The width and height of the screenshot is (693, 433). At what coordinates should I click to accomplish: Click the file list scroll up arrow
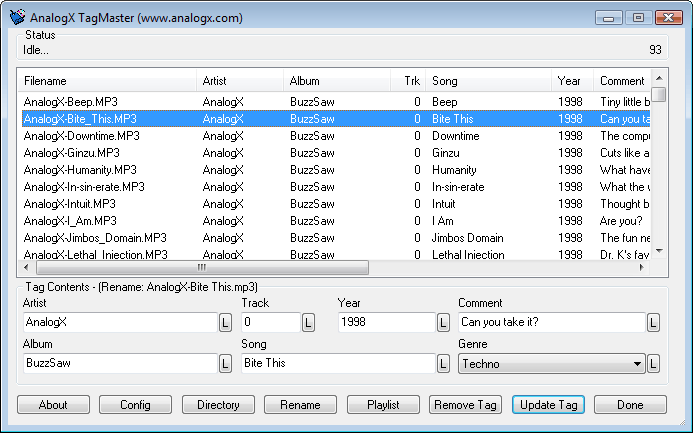pos(659,78)
